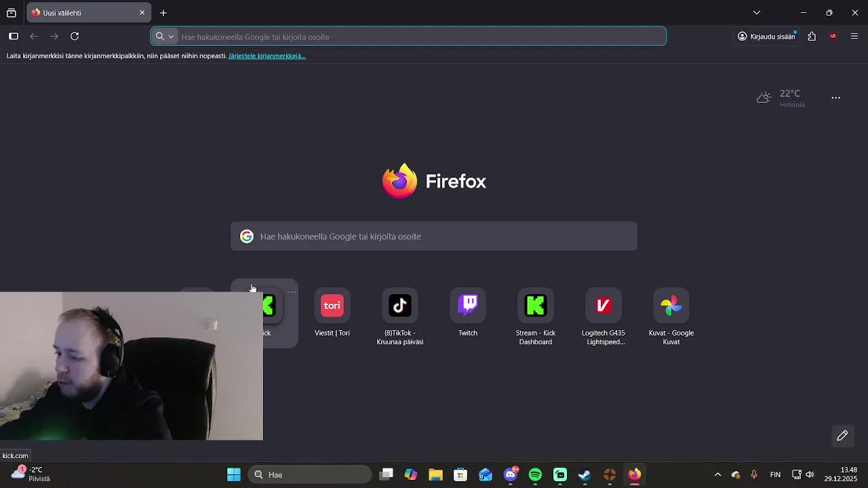
Task: Open Microsoft Store from the taskbar
Action: tap(460, 474)
